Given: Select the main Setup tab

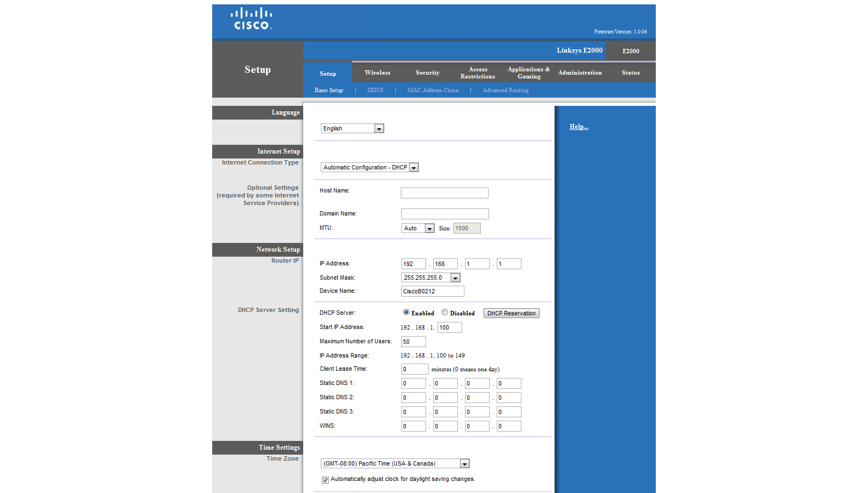Looking at the screenshot, I should coord(328,73).
